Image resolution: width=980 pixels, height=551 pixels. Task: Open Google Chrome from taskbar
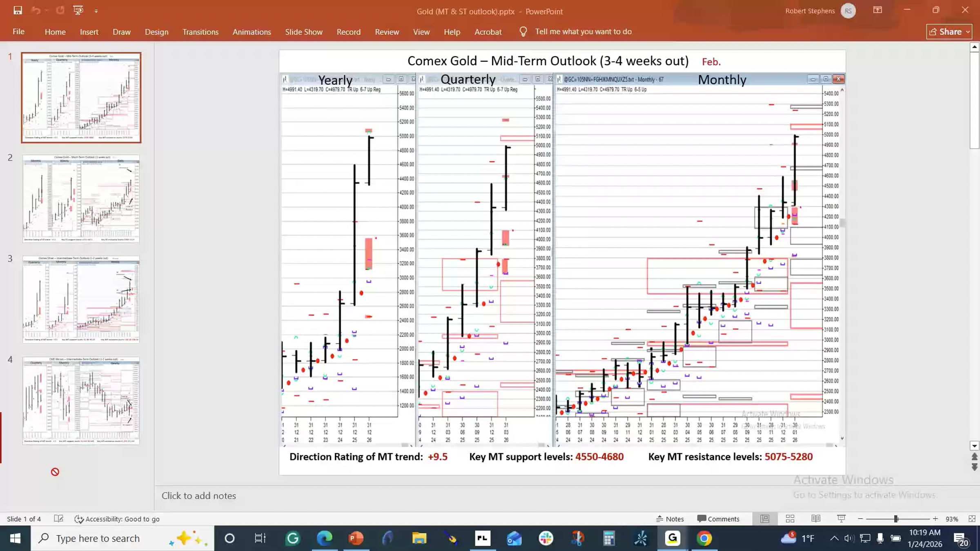click(704, 538)
